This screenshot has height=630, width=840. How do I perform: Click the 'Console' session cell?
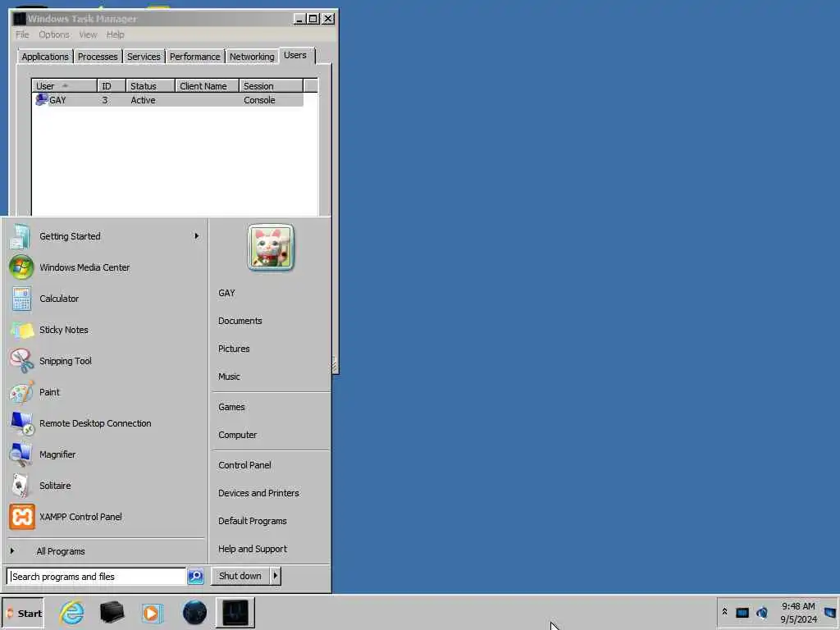coord(259,100)
